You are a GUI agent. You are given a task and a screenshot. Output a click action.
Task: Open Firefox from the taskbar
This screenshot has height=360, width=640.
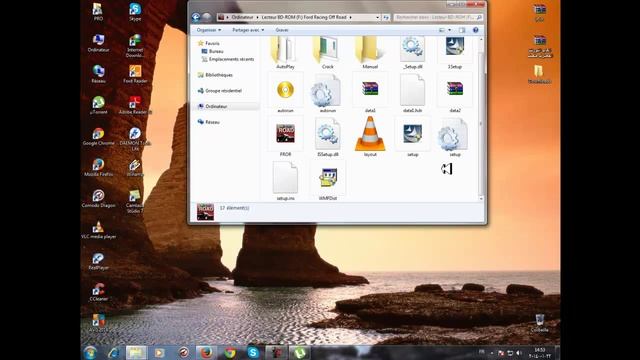click(x=206, y=353)
